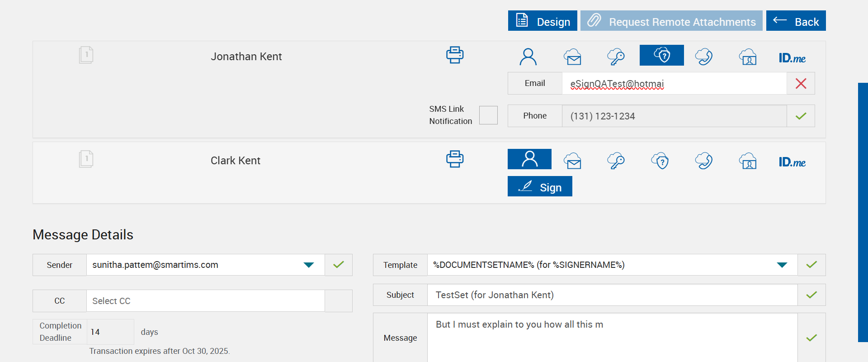Viewport: 868px width, 362px height.
Task: Click the print icon for Jonathan Kent
Action: [455, 55]
